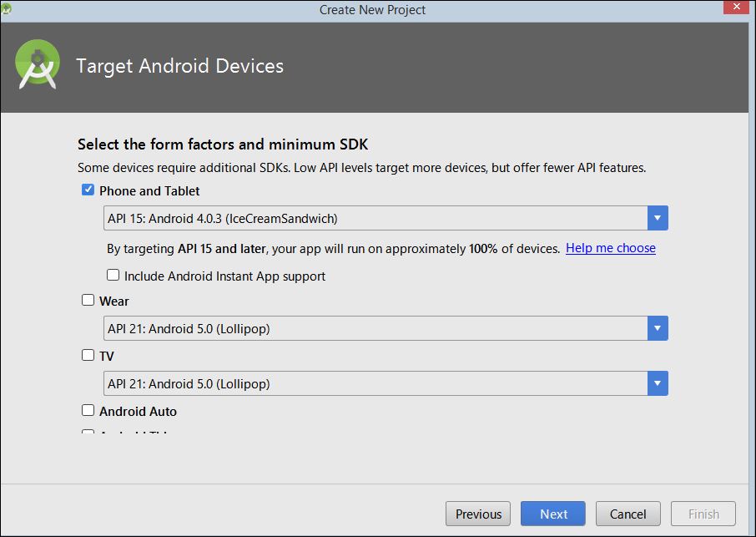Click the Create New Project window title
The image size is (756, 537).
click(x=372, y=10)
